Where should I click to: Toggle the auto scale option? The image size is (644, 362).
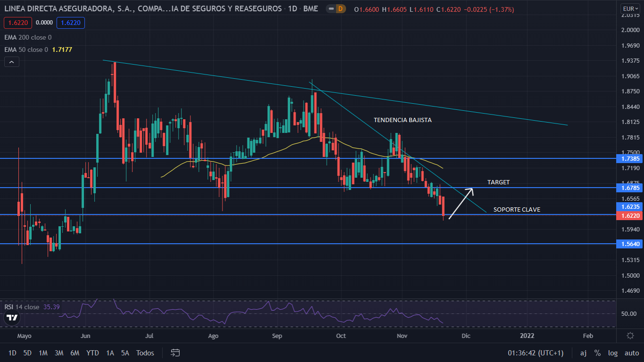(x=631, y=353)
